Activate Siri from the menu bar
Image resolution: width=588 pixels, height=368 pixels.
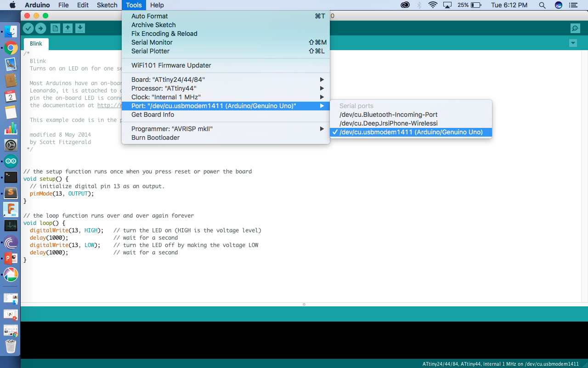pyautogui.click(x=558, y=5)
